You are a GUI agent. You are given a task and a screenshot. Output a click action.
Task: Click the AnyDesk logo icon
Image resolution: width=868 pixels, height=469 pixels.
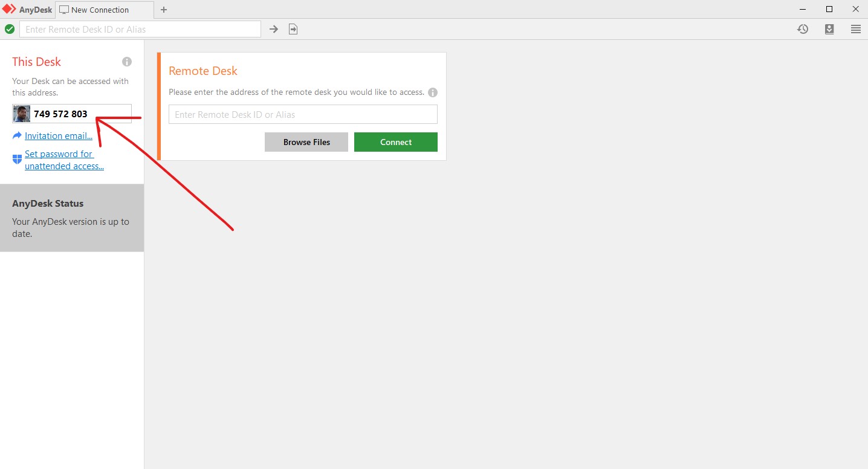pyautogui.click(x=9, y=10)
